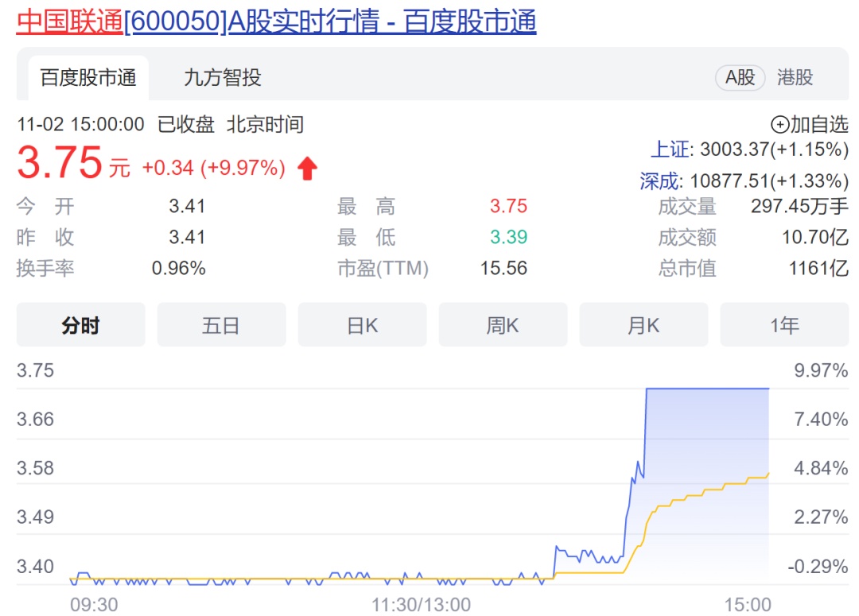Click the 最高 label

366,207
